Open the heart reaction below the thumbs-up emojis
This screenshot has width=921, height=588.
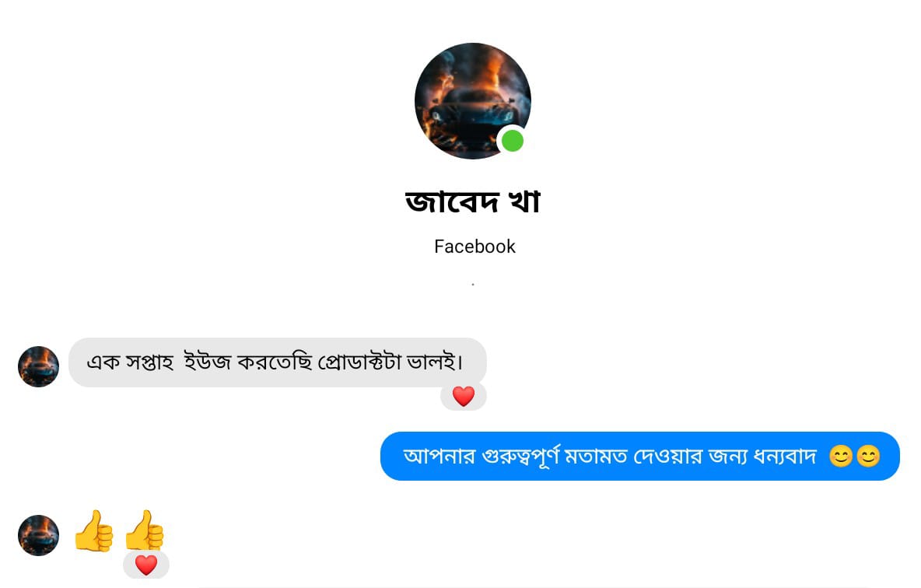click(x=146, y=565)
